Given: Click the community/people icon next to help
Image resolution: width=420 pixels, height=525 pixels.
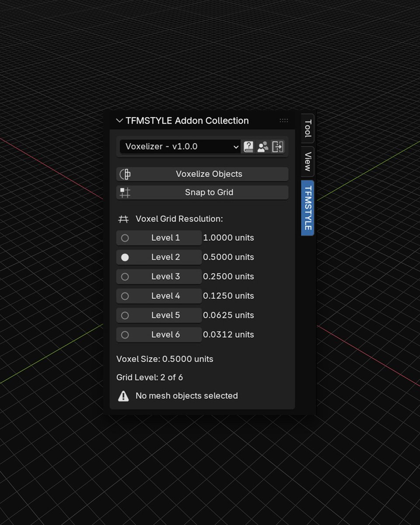Looking at the screenshot, I should [x=262, y=147].
